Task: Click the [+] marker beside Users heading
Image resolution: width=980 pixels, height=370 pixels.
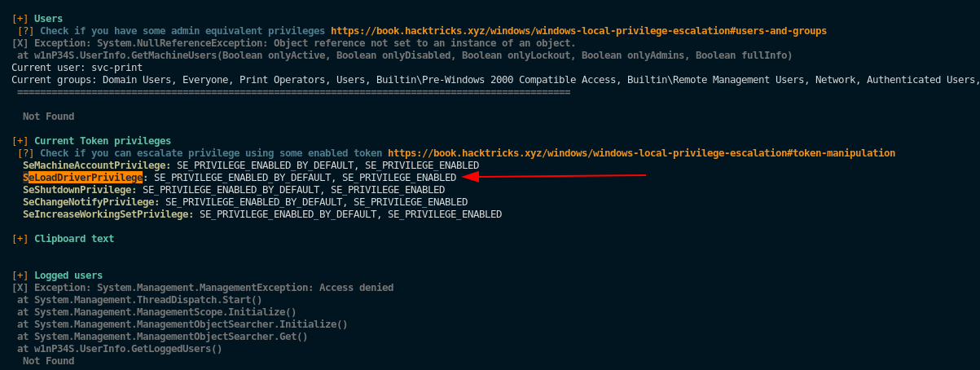Action: [20, 18]
